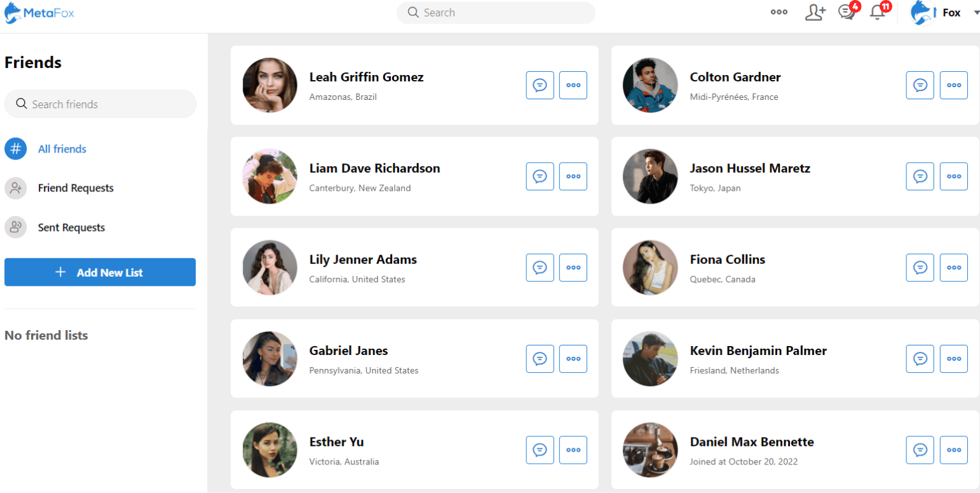
Task: Go to Friend Requests section
Action: [x=75, y=188]
